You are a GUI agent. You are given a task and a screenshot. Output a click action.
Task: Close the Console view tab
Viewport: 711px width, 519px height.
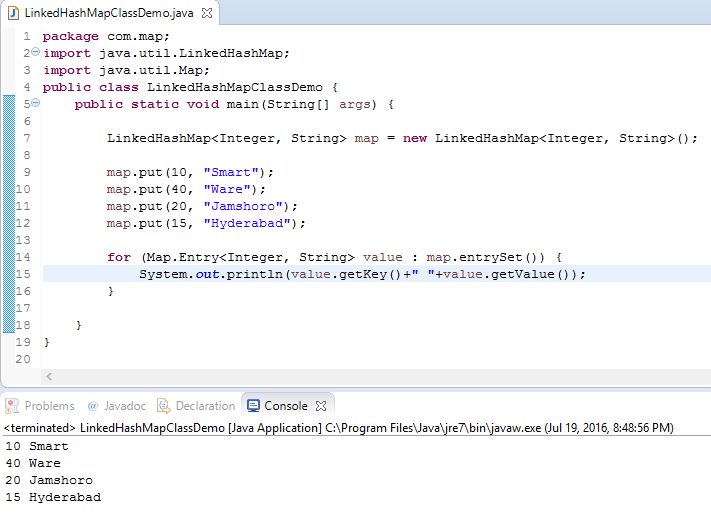click(321, 406)
